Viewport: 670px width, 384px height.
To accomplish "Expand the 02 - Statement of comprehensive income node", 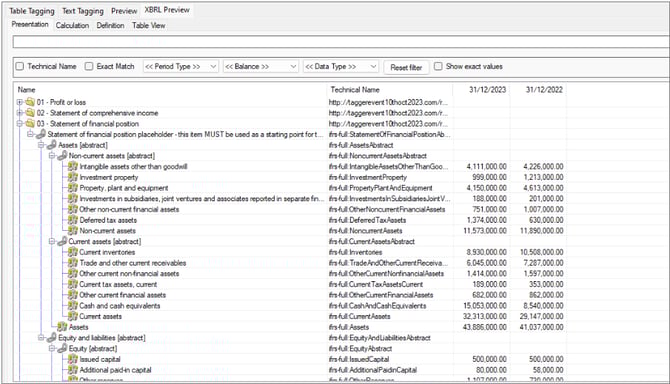I will 20,113.
